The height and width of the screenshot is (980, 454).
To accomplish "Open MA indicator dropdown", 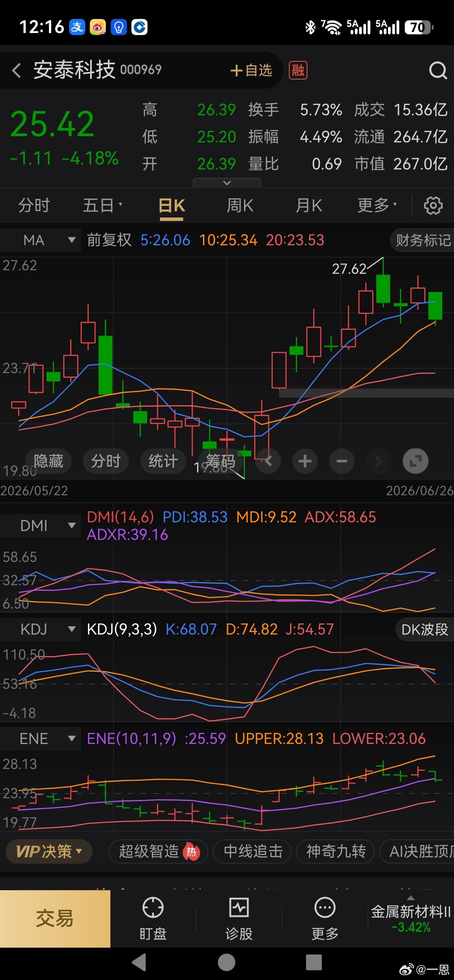I will tap(40, 240).
